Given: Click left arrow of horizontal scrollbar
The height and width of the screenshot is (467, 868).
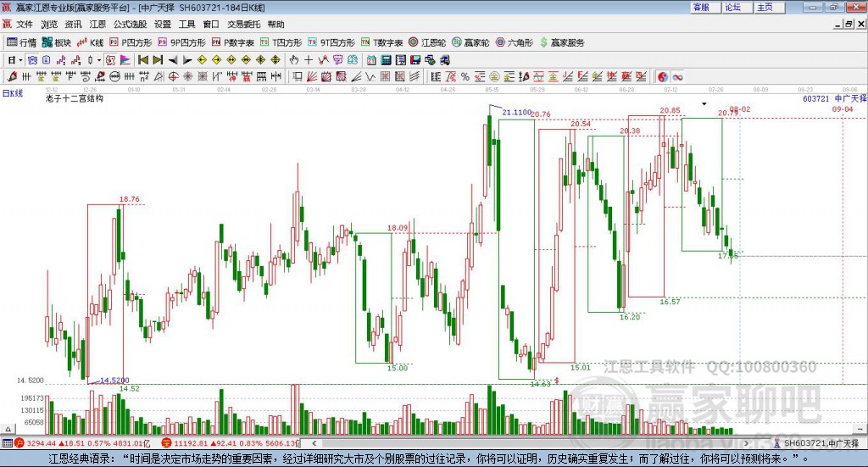Looking at the screenshot, I should coord(314,443).
